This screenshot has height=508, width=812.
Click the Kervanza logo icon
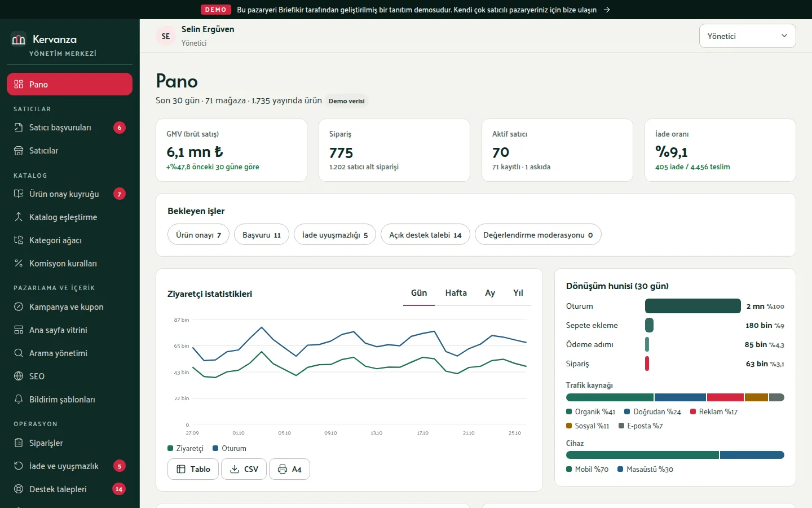[x=19, y=39]
